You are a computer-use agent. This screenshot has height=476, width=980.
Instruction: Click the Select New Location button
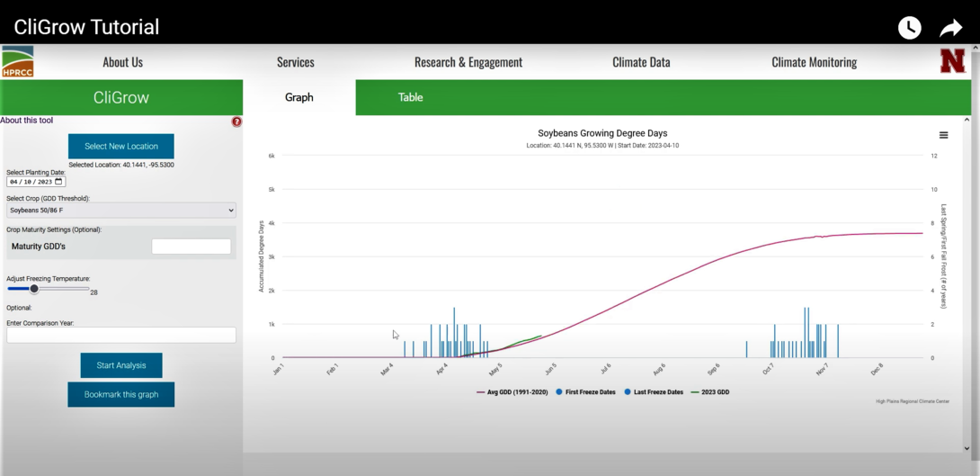click(x=121, y=146)
